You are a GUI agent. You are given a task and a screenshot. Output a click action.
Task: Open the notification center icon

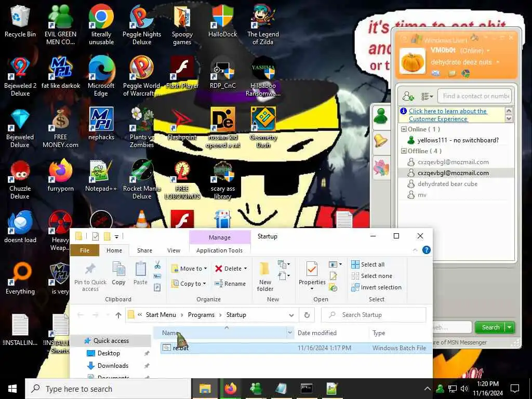click(515, 389)
